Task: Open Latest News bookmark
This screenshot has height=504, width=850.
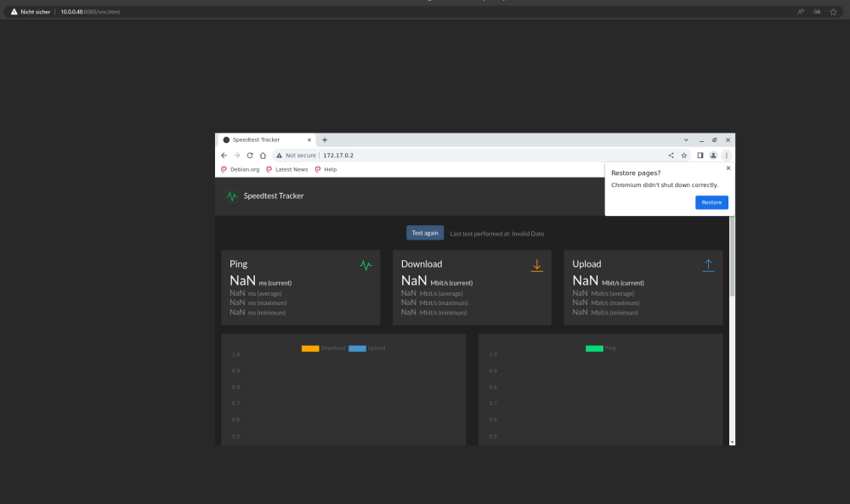Action: [x=286, y=170]
